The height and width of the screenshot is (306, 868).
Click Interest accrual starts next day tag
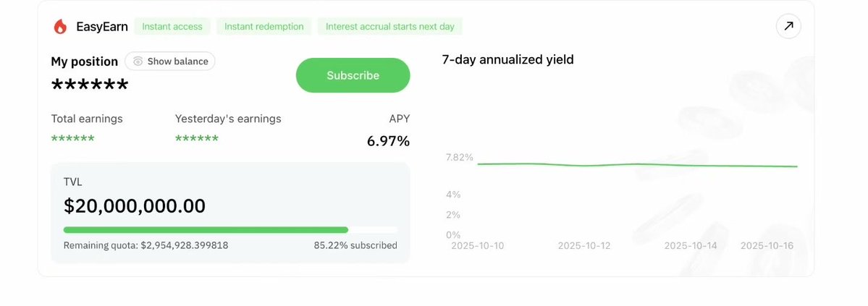click(x=389, y=27)
